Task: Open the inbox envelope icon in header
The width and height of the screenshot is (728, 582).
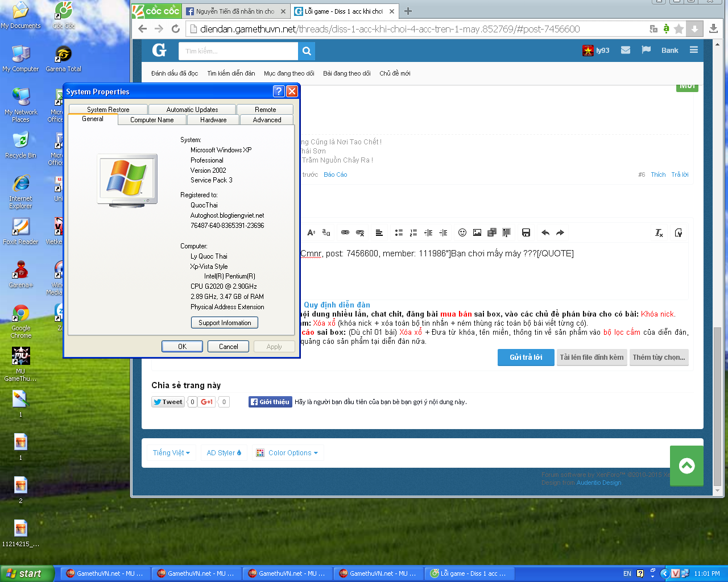Action: pos(626,50)
